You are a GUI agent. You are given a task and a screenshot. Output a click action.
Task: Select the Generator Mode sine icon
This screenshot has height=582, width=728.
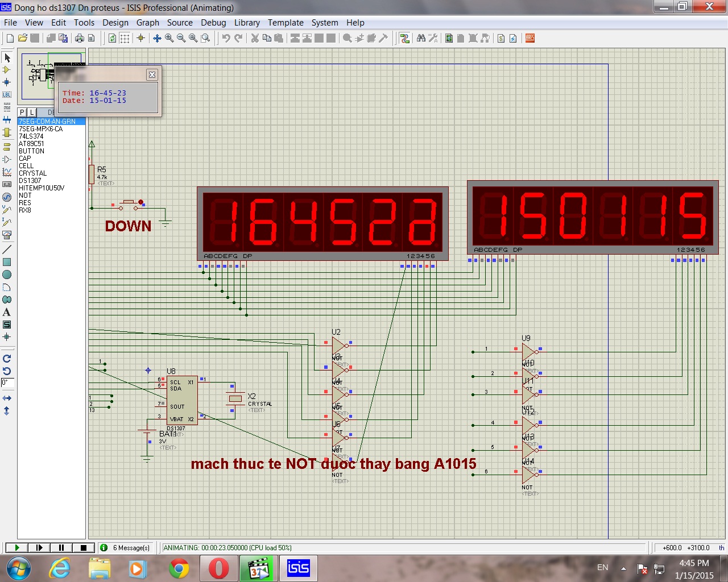pos(7,197)
